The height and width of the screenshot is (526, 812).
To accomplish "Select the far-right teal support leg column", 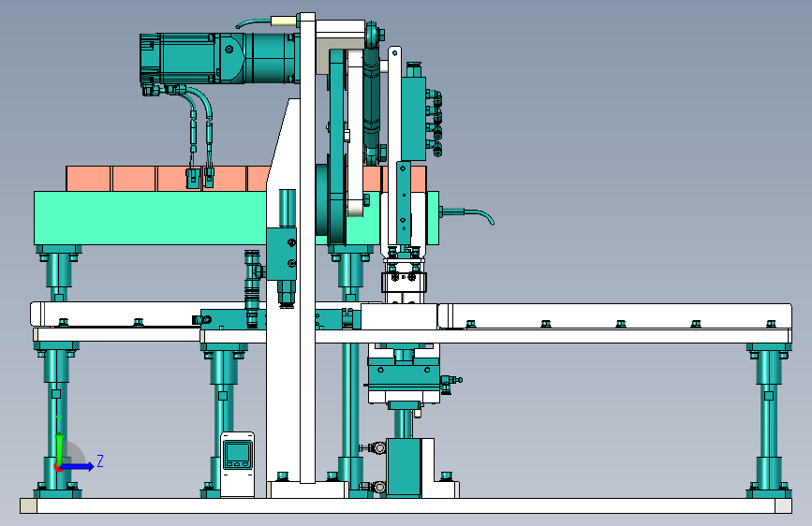I will (x=769, y=420).
